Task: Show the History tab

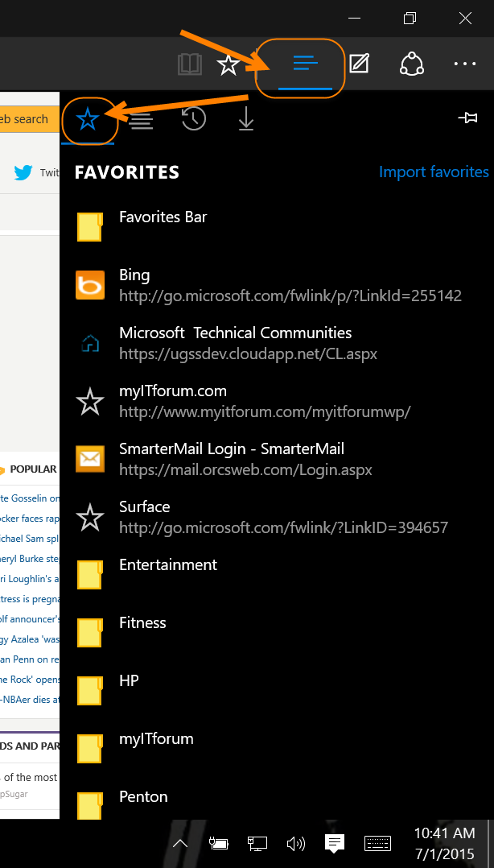Action: (193, 119)
